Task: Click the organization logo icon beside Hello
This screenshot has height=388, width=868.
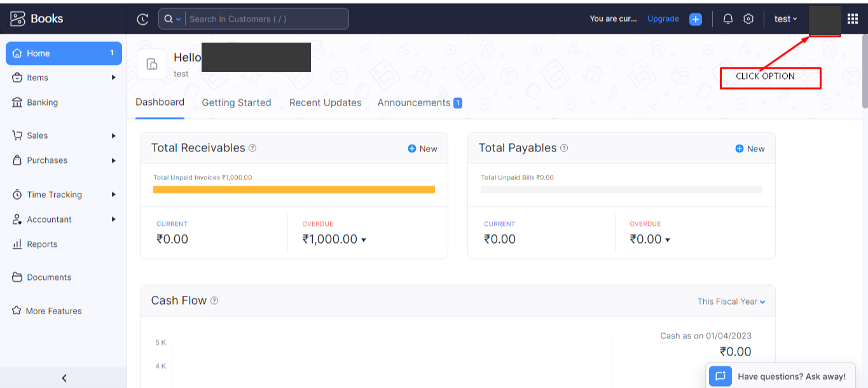Action: coord(152,64)
